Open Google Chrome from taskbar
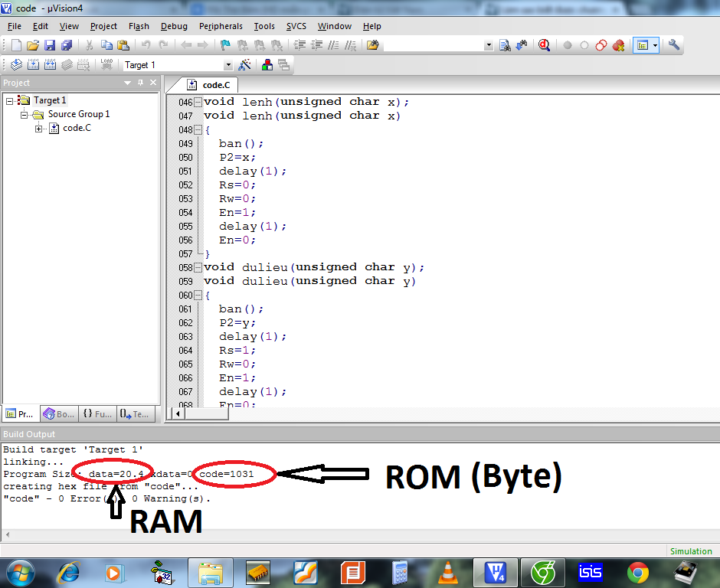 (x=638, y=573)
